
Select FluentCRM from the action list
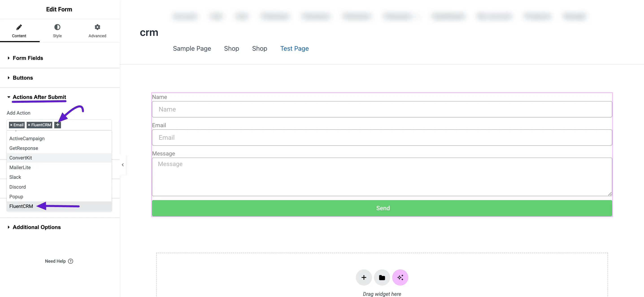[x=59, y=206]
